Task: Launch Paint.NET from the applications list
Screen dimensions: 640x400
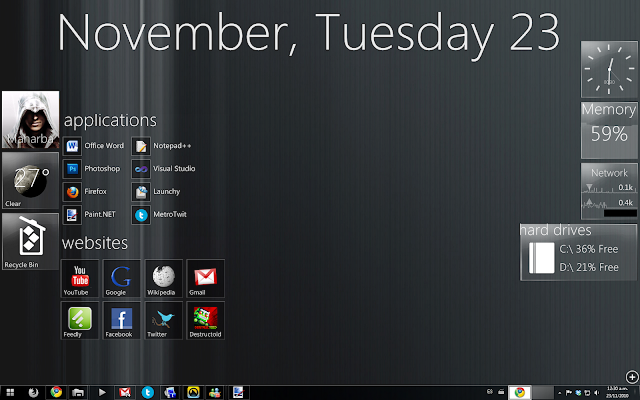Action: [89, 214]
